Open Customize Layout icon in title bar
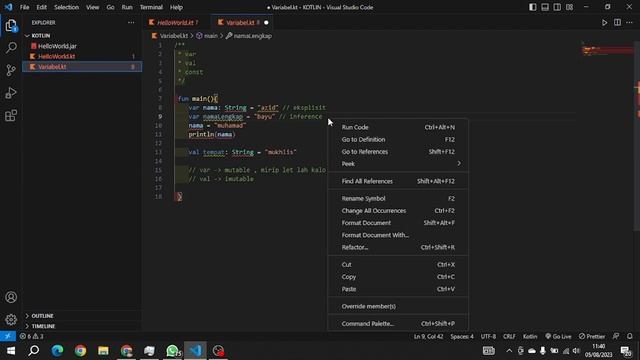The image size is (640, 360). tap(569, 7)
